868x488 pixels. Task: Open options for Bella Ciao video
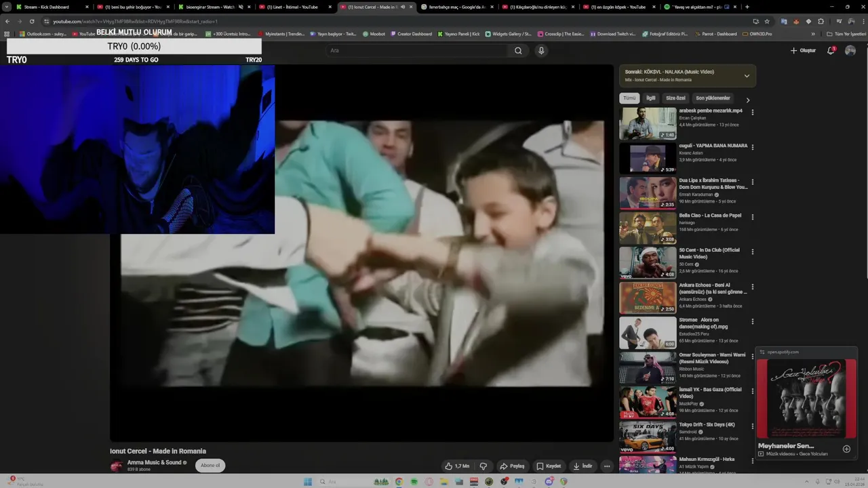pos(752,217)
